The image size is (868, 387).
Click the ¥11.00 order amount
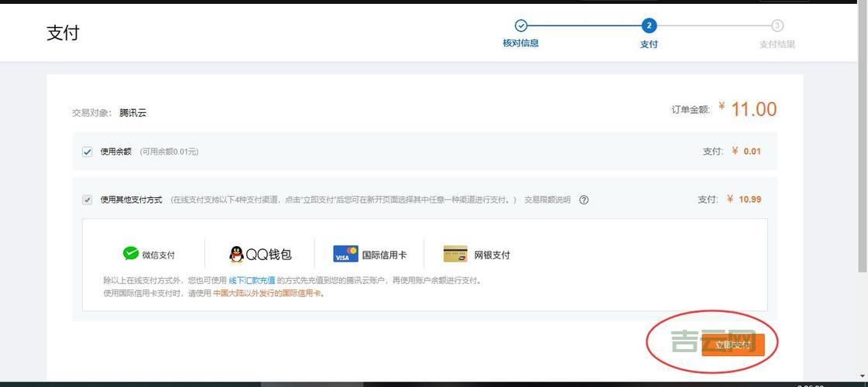(x=753, y=109)
